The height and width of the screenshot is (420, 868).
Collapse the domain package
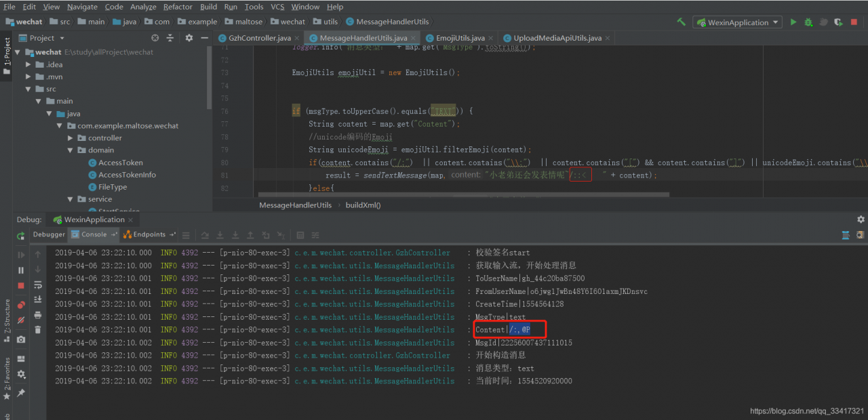click(71, 150)
